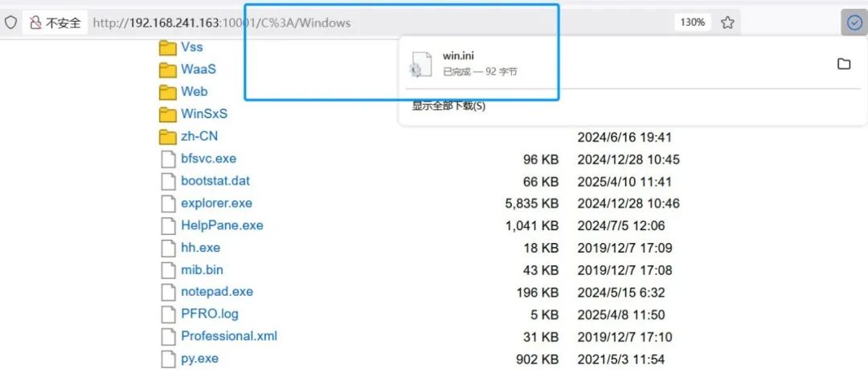Click the 2024/6/16 19:41 date of zh-CN
The image size is (868, 370).
pyautogui.click(x=624, y=137)
